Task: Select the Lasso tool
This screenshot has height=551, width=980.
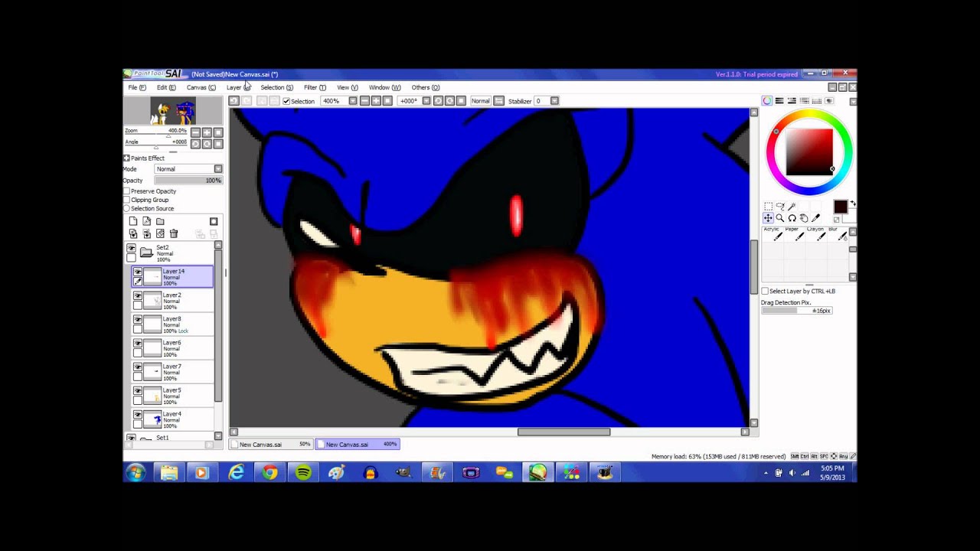Action: click(780, 207)
